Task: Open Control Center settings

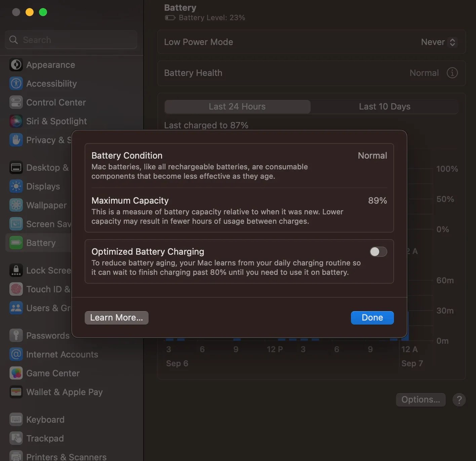Action: tap(16, 102)
